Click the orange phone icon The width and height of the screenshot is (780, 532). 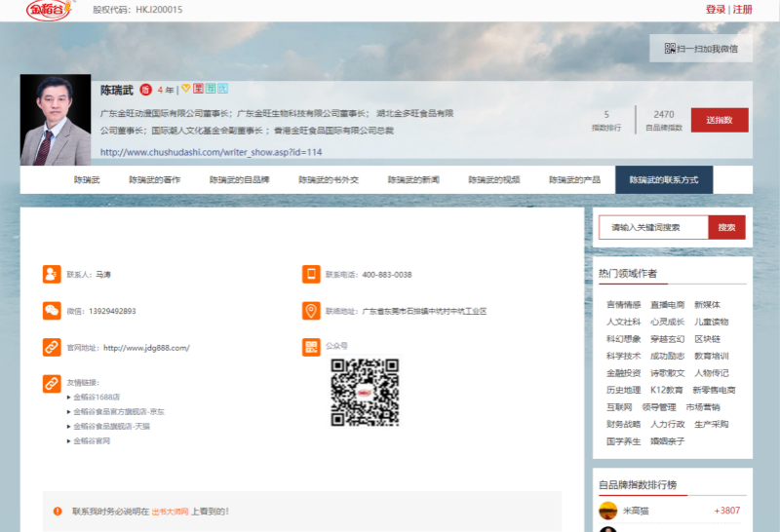pyautogui.click(x=311, y=274)
